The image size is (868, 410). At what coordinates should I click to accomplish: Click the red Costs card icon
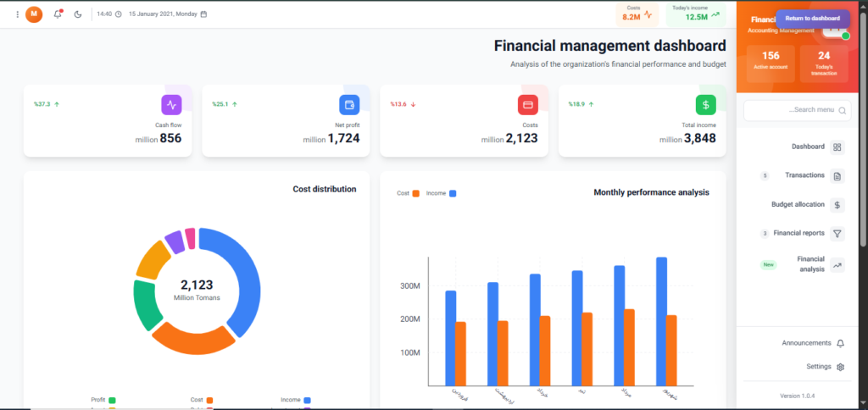pyautogui.click(x=527, y=105)
